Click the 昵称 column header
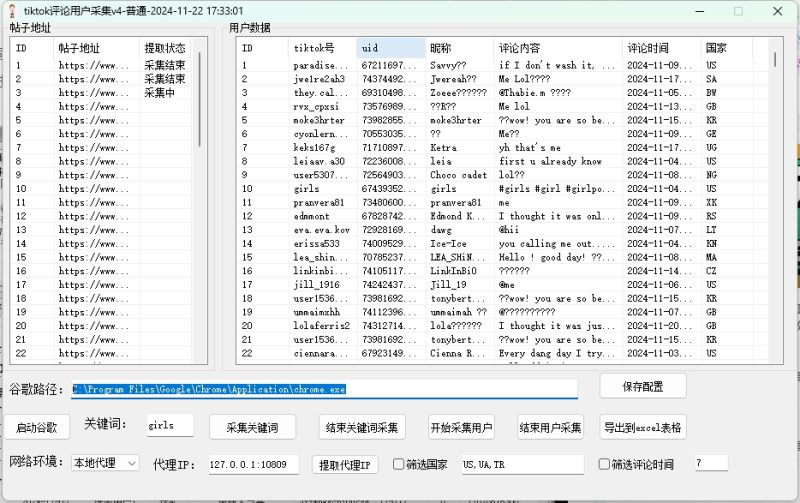Screen dimensions: 800x503 tap(460, 48)
